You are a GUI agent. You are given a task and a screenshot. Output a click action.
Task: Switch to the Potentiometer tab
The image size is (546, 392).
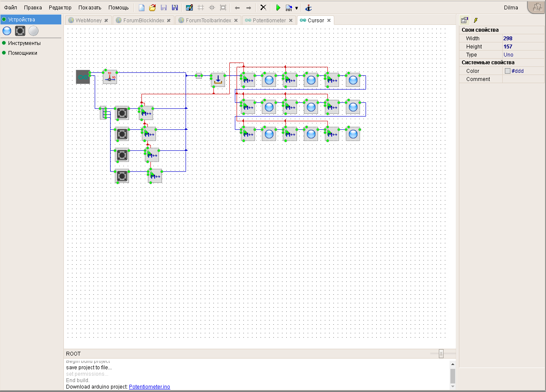point(269,21)
